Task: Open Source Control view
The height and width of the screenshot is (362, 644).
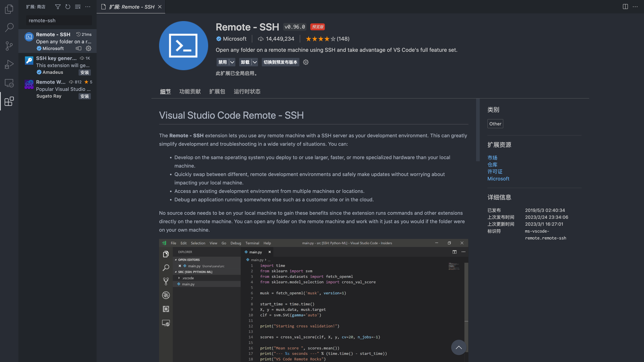Action: pos(9,46)
